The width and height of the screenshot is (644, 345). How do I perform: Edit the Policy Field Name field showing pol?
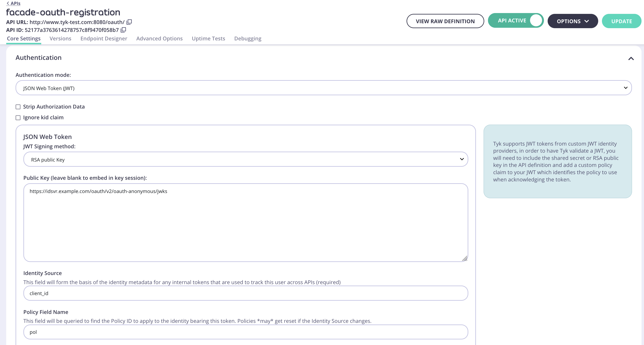245,332
